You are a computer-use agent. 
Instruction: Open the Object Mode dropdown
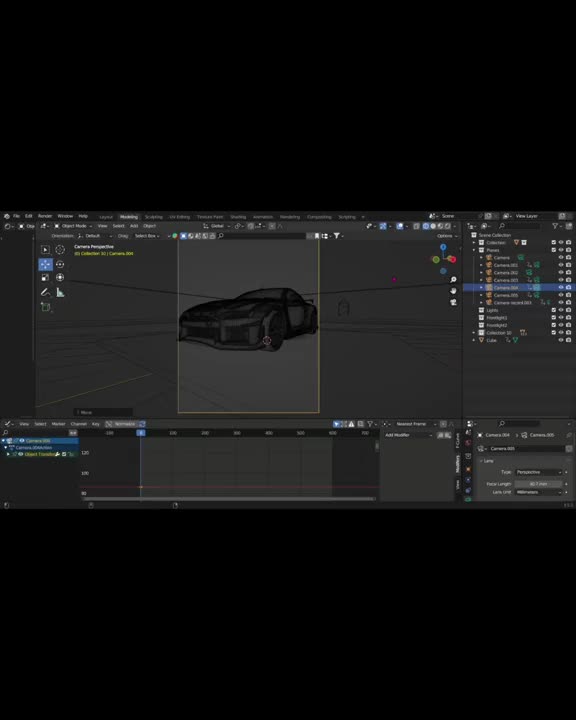point(73,226)
